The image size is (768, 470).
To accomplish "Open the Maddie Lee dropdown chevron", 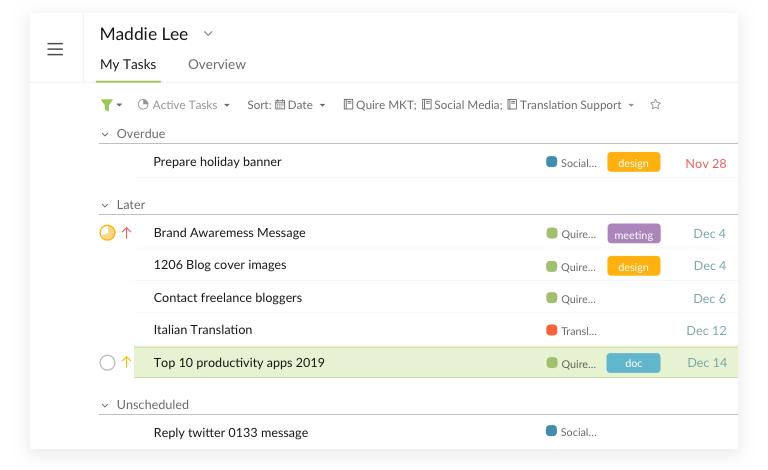I will (x=208, y=34).
